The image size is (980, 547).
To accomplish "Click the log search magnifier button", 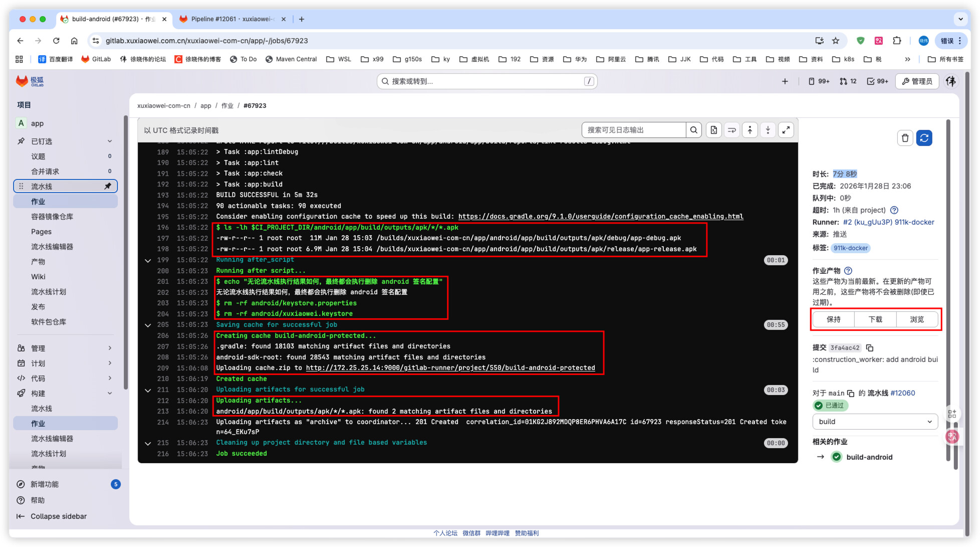I will click(693, 130).
